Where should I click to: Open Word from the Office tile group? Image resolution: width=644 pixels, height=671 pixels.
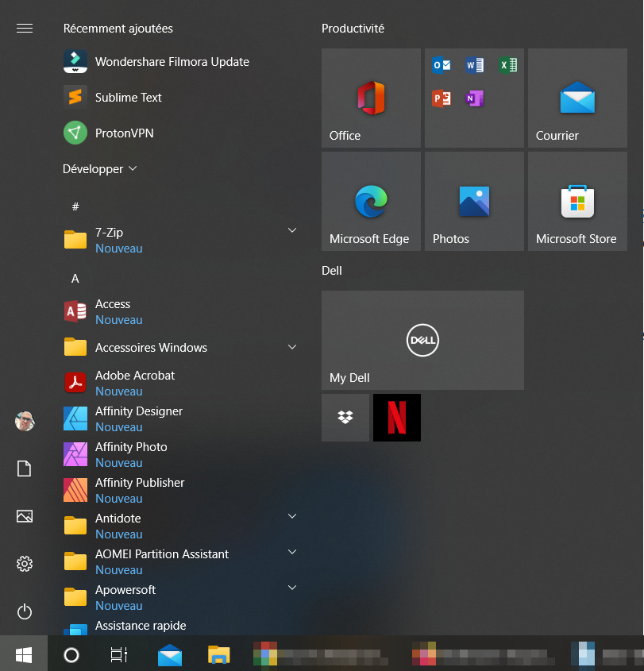475,65
